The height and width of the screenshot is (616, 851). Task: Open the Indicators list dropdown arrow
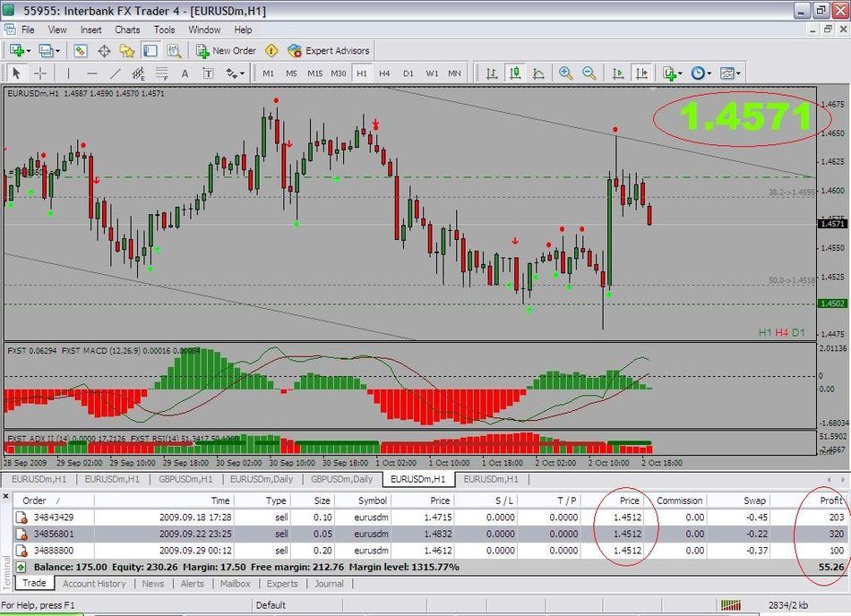(x=682, y=73)
